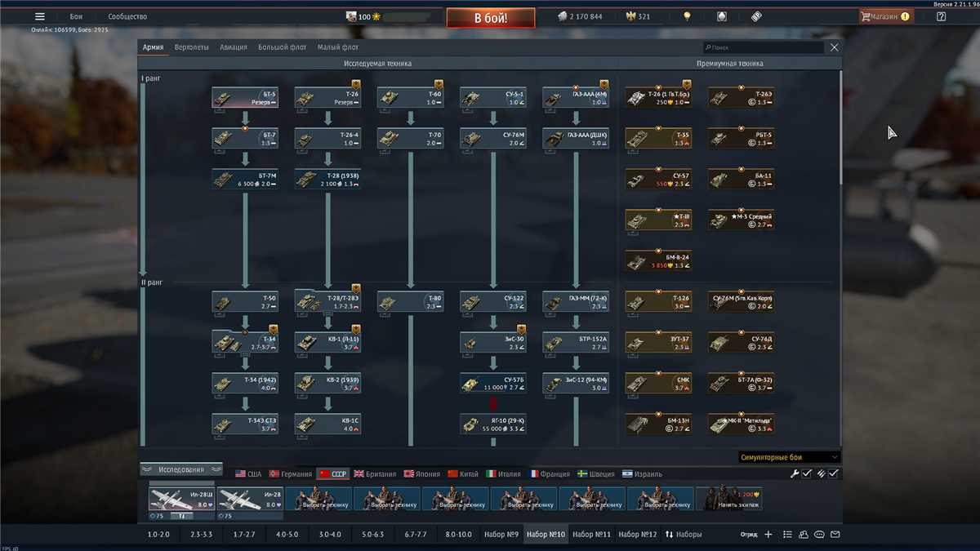Switch to the Большой флот tab

283,47
